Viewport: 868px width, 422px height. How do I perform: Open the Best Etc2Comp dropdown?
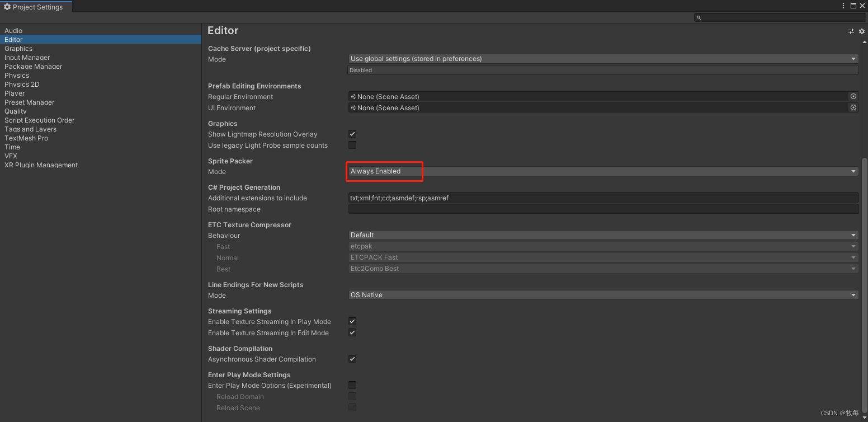(603, 269)
